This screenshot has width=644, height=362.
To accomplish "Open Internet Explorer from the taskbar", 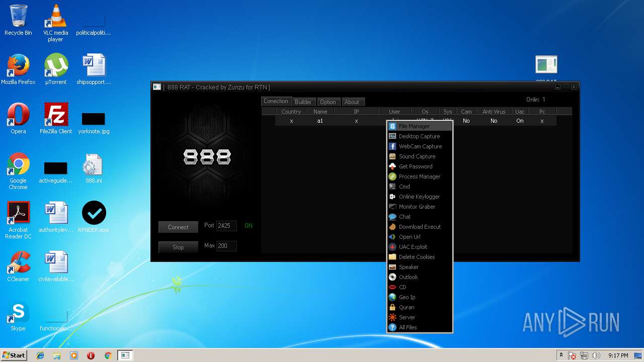I will 40,355.
